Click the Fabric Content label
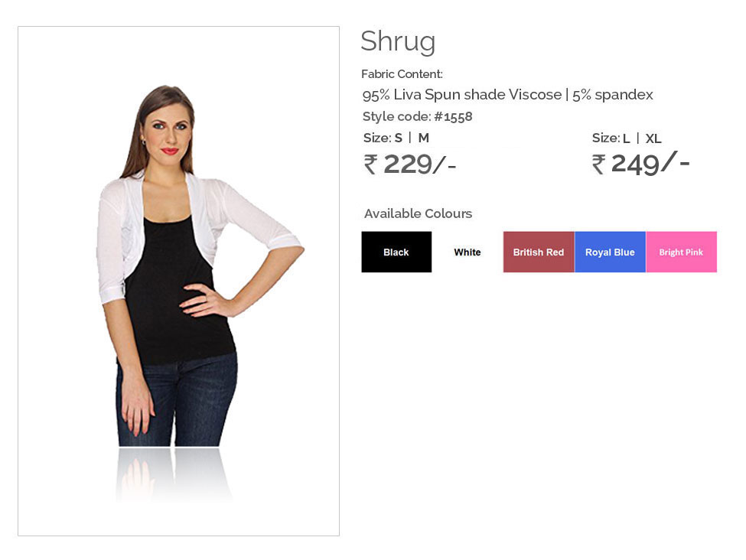746x560 pixels. [x=402, y=74]
